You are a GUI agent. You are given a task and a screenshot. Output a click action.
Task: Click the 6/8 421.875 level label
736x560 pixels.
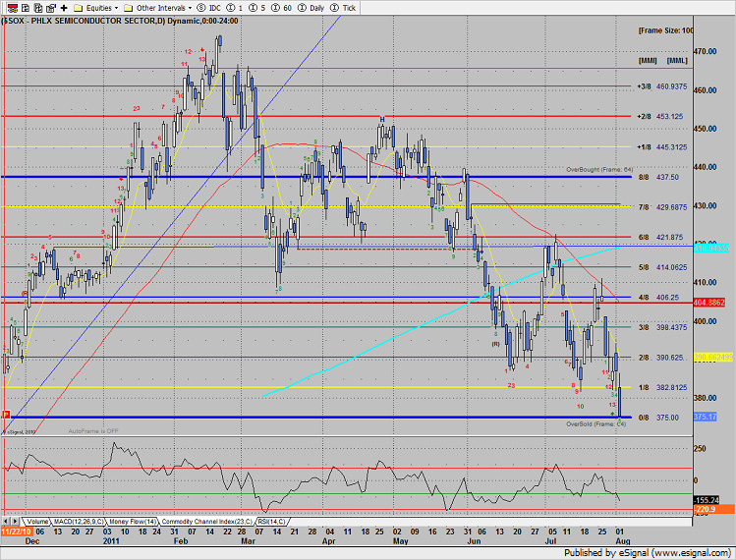(662, 237)
